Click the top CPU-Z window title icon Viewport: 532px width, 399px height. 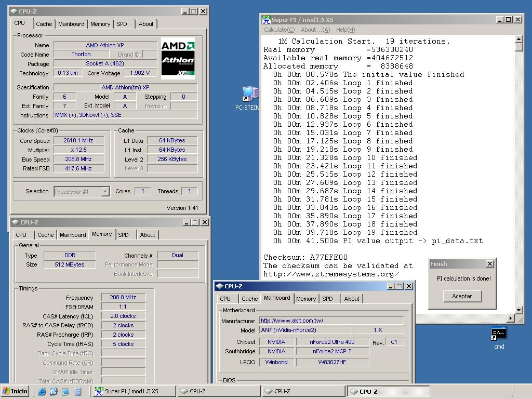[x=14, y=11]
